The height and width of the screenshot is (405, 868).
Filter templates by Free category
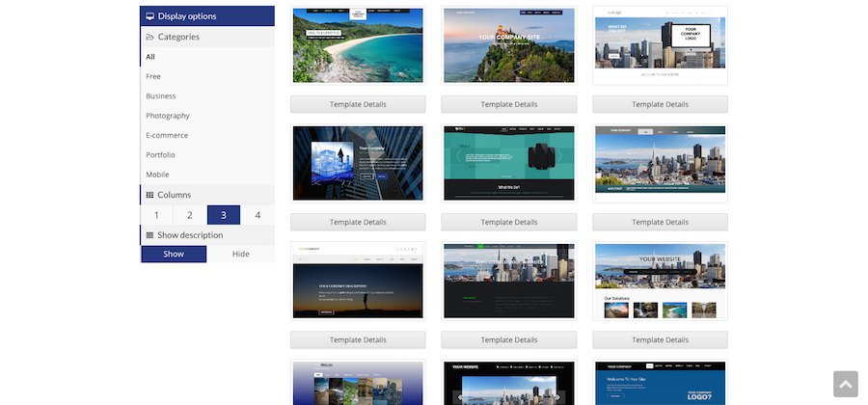tap(207, 76)
